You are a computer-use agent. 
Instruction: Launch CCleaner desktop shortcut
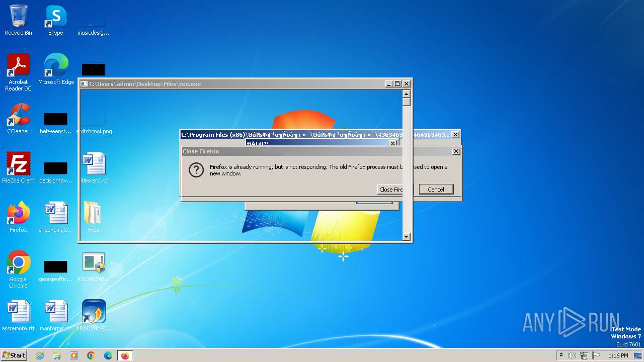[x=18, y=119]
